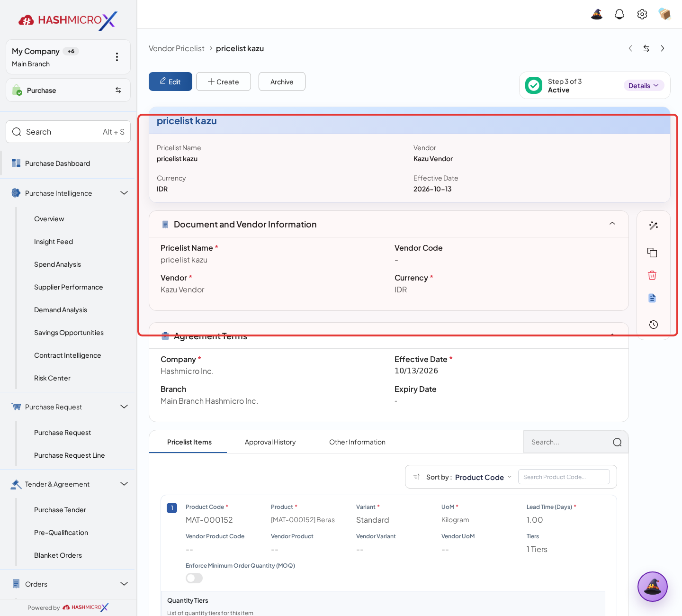Open the user profile avatar
This screenshot has width=682, height=616.
665,14
